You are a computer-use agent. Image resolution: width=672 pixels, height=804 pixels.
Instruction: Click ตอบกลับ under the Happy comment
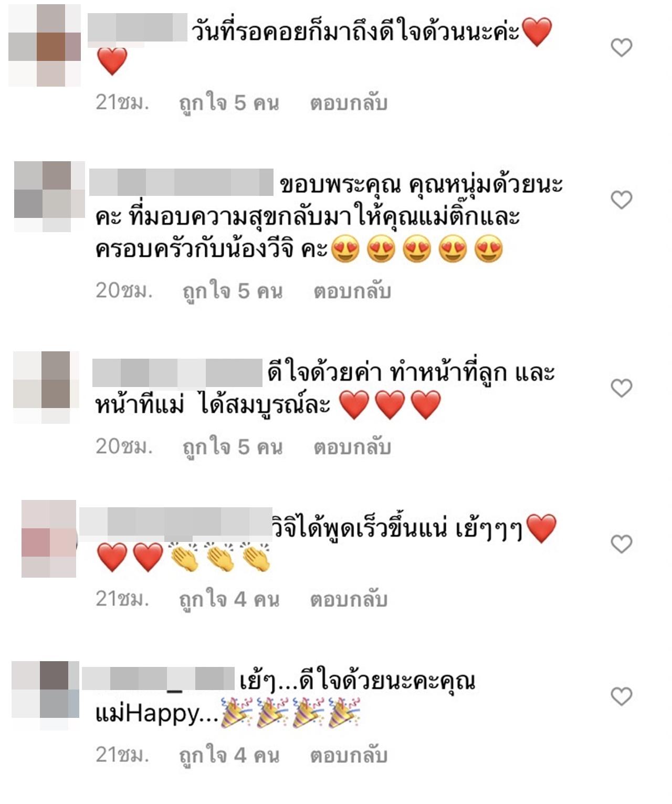349,755
